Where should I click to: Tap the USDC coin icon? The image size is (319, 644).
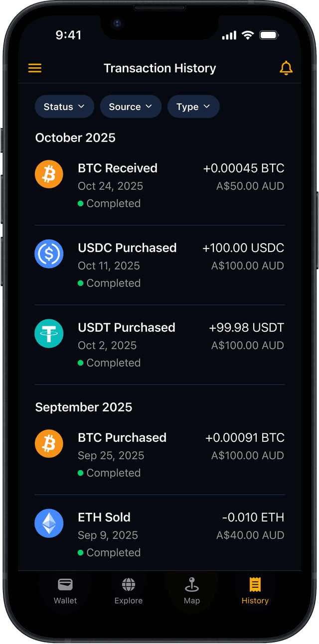(x=49, y=254)
